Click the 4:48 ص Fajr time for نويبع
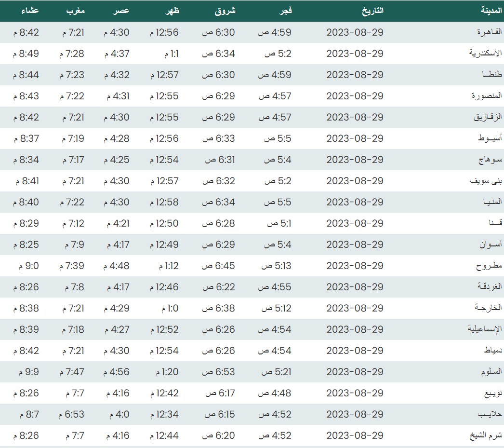The width and height of the screenshot is (504, 448). pos(275,393)
